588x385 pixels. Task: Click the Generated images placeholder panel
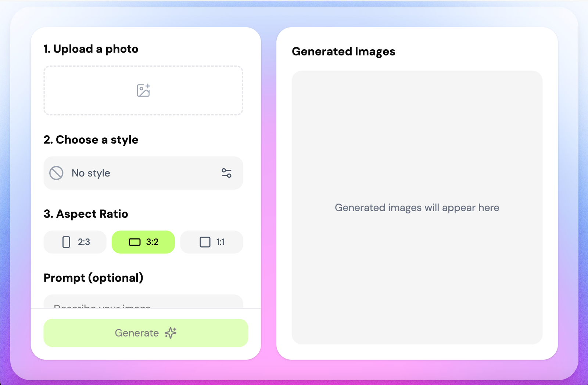pyautogui.click(x=417, y=208)
